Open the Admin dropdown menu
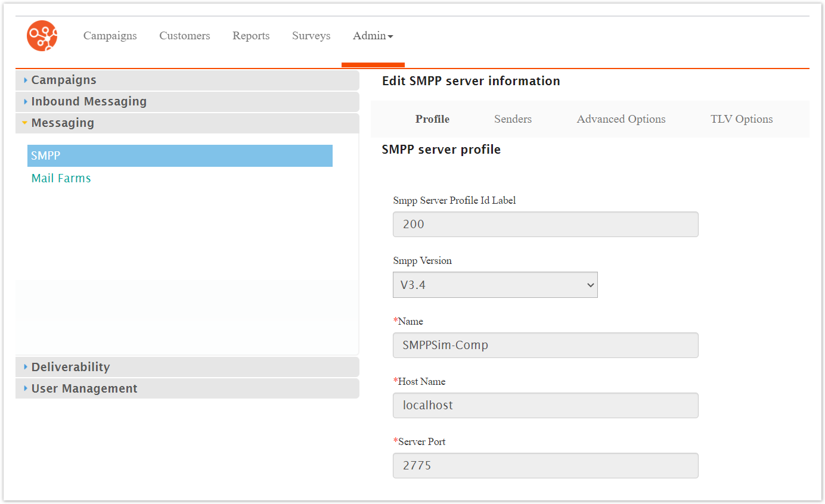This screenshot has height=504, width=825. [x=373, y=36]
